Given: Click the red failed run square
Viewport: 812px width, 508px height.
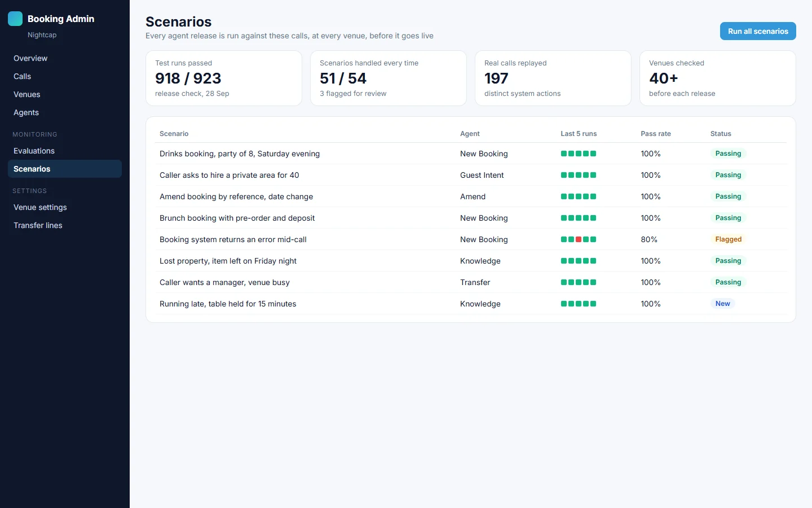Looking at the screenshot, I should tap(579, 239).
